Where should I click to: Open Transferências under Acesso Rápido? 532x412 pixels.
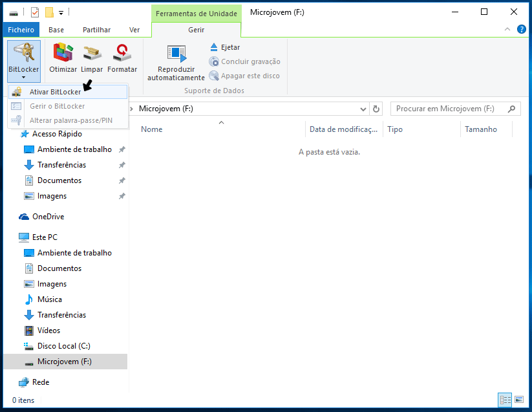[61, 165]
